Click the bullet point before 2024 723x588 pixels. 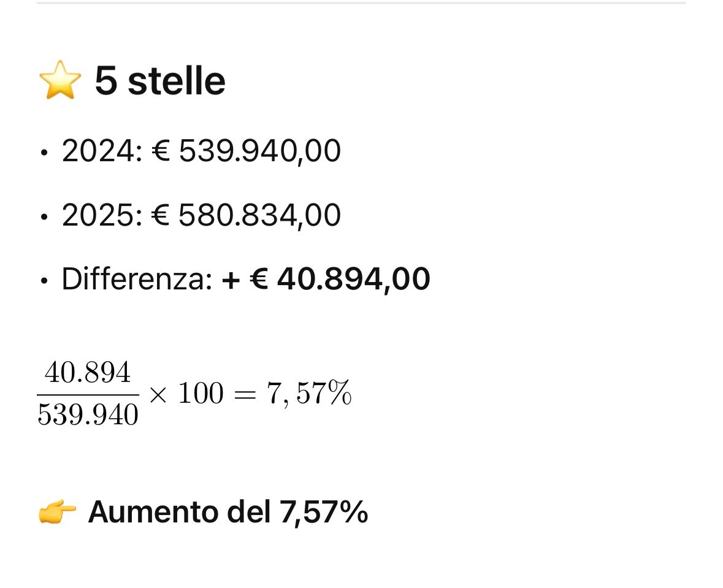pos(44,153)
